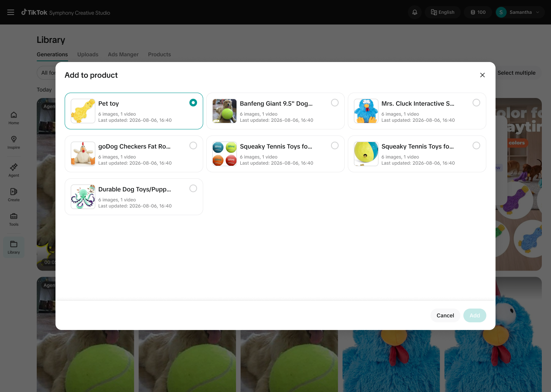View the 100 credits balance
Viewport: 551px width, 392px height.
pyautogui.click(x=478, y=12)
